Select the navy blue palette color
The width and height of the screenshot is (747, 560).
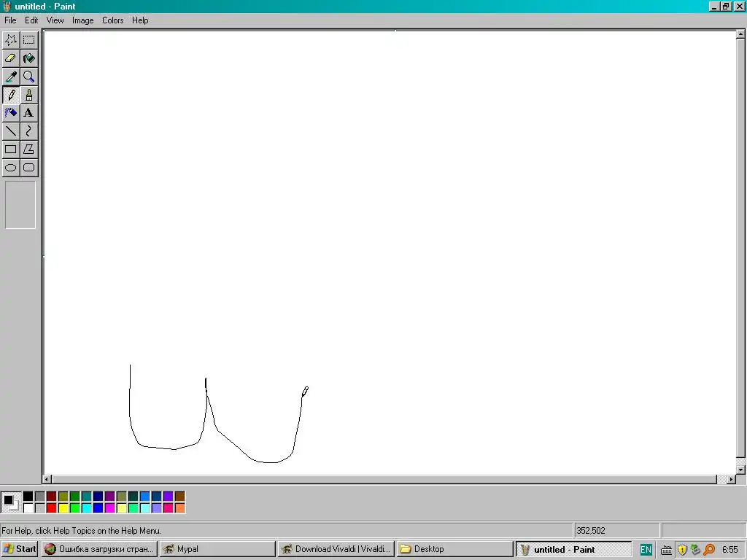(98, 497)
